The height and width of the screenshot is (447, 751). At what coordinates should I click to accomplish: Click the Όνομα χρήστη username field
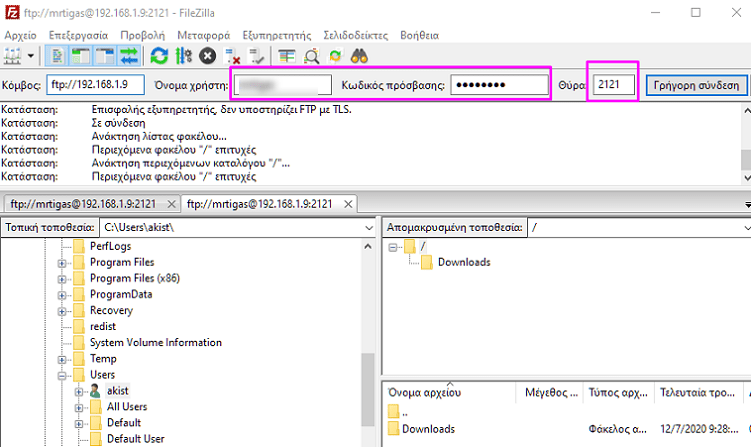283,85
